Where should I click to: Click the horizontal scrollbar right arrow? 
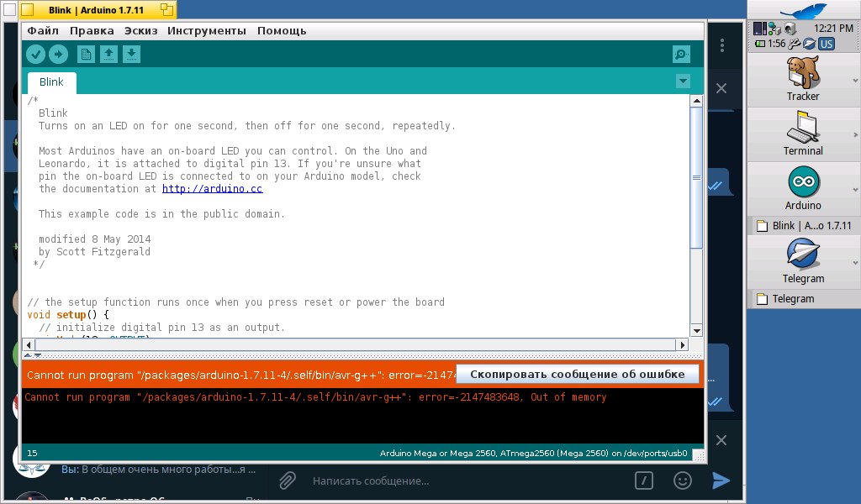click(682, 345)
